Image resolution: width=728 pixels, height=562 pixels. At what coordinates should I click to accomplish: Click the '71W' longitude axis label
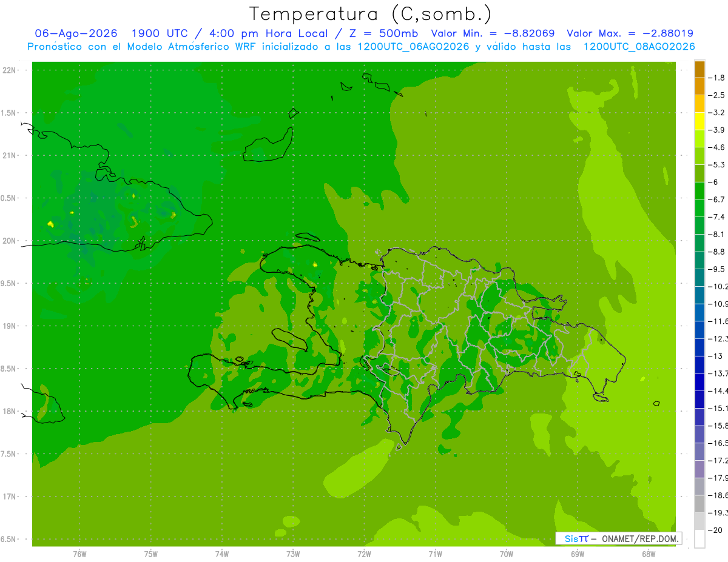(x=435, y=554)
